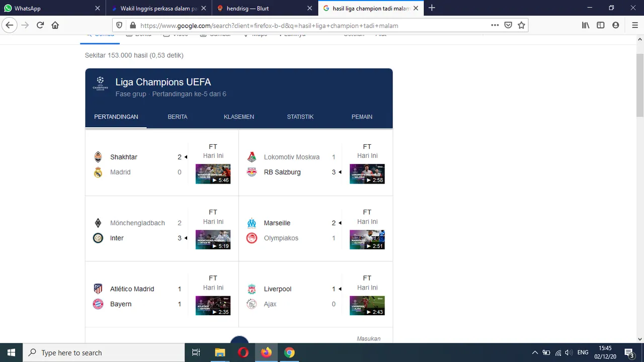Click the Bayern club crest
The width and height of the screenshot is (644, 362).
click(98, 304)
